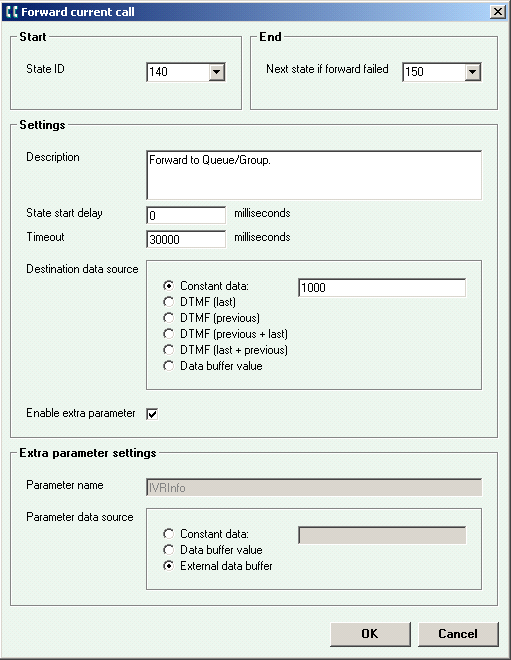Click the Cancel button
The height and width of the screenshot is (660, 511).
click(x=458, y=634)
